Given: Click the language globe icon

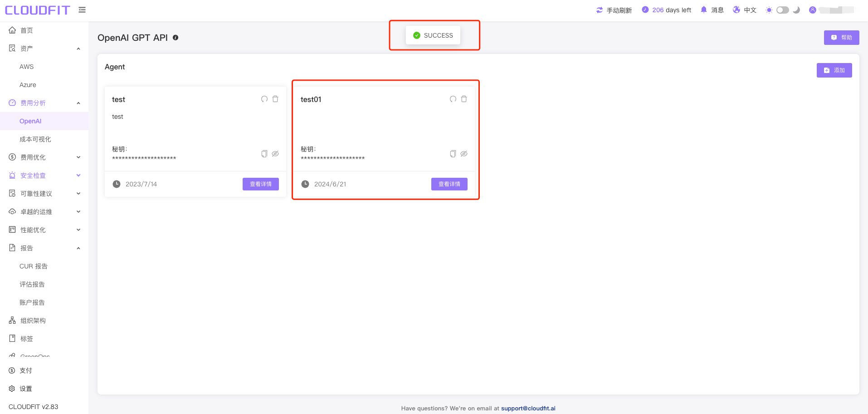Looking at the screenshot, I should (x=736, y=10).
